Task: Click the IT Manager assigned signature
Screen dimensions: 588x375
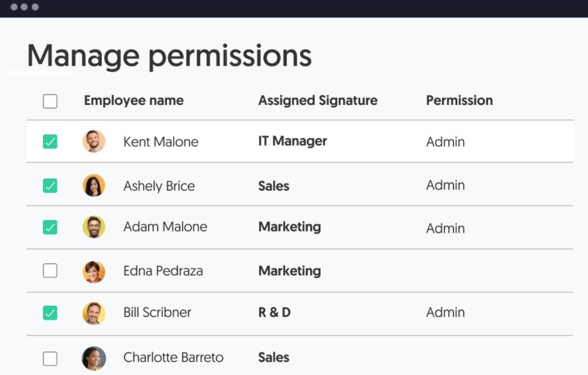Action: pyautogui.click(x=293, y=141)
